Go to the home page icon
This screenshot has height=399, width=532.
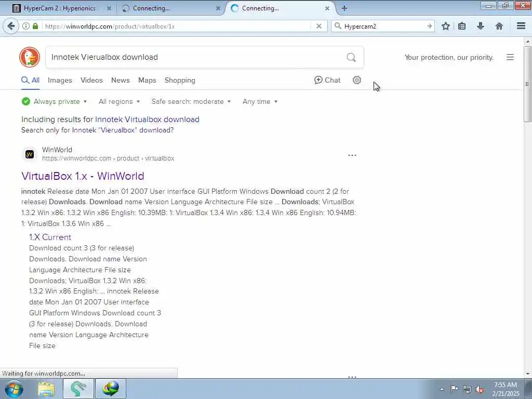coord(499,26)
